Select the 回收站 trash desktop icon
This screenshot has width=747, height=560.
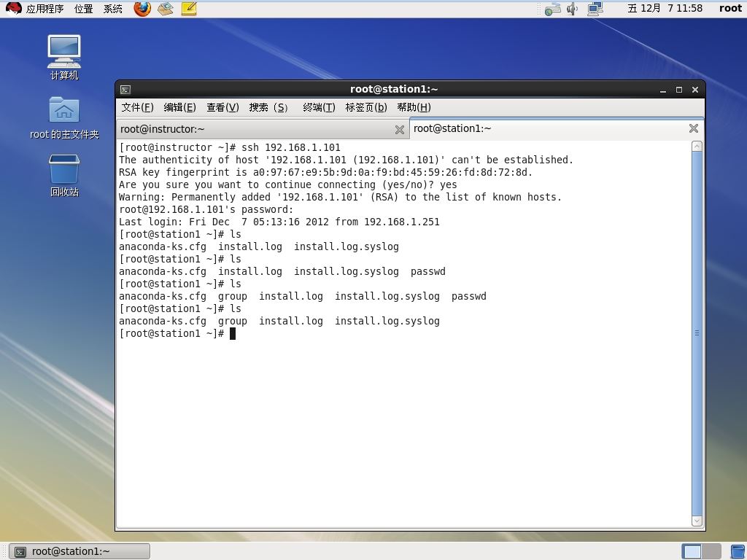[x=64, y=175]
